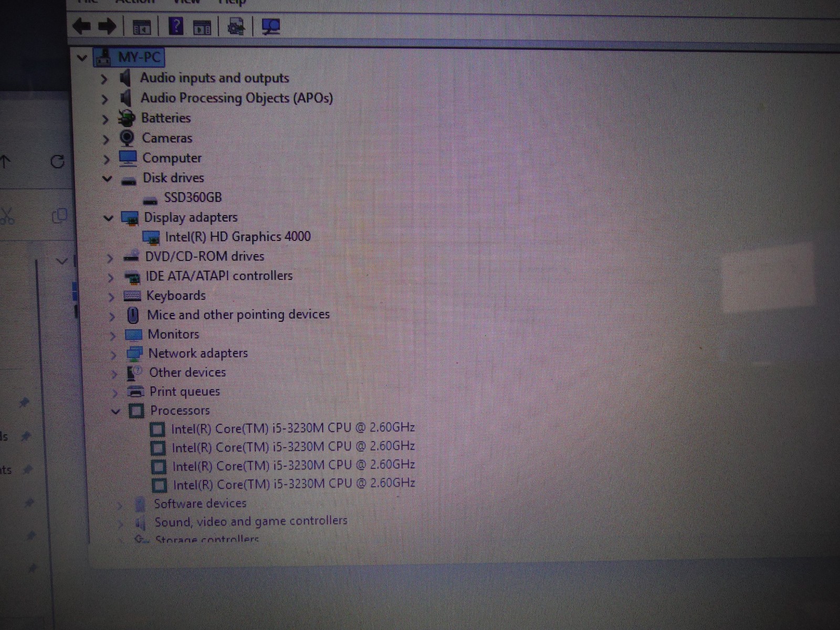Viewport: 840px width, 630px height.
Task: Select the second i5-3230M processor entry
Action: (293, 447)
